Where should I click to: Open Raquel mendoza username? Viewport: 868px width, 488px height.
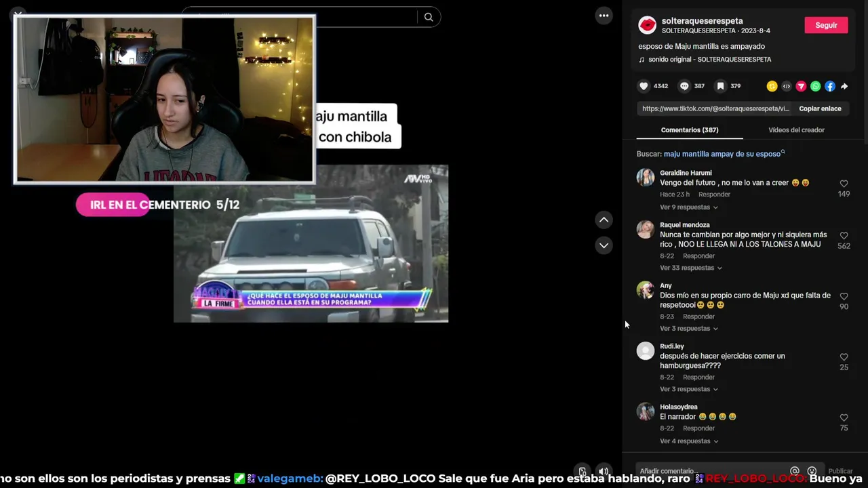pyautogui.click(x=685, y=225)
